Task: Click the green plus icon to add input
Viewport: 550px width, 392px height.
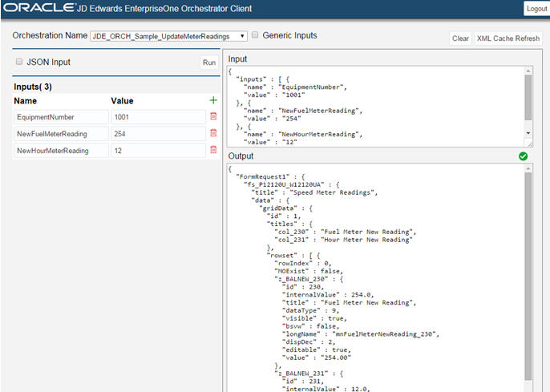Action: [213, 100]
